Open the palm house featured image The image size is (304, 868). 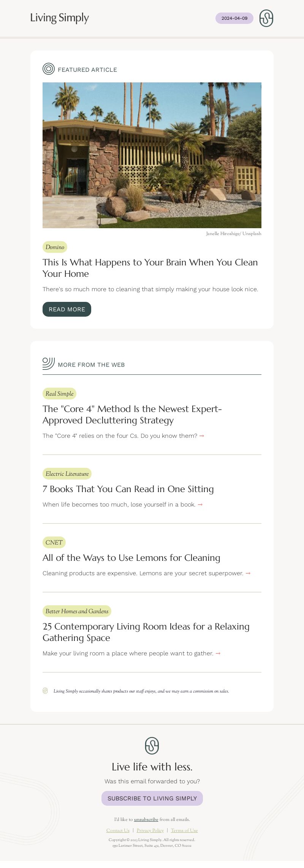coord(152,155)
